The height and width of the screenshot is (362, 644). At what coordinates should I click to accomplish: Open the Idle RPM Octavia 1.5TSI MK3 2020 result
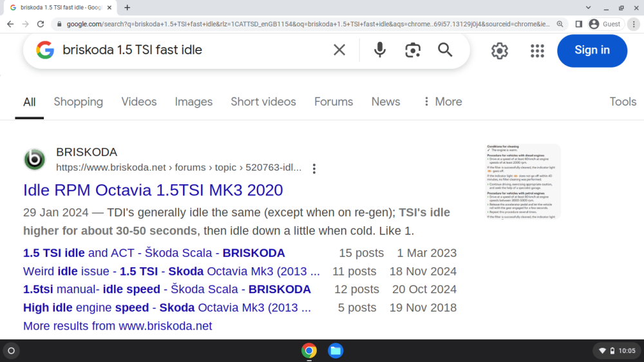[x=153, y=190]
